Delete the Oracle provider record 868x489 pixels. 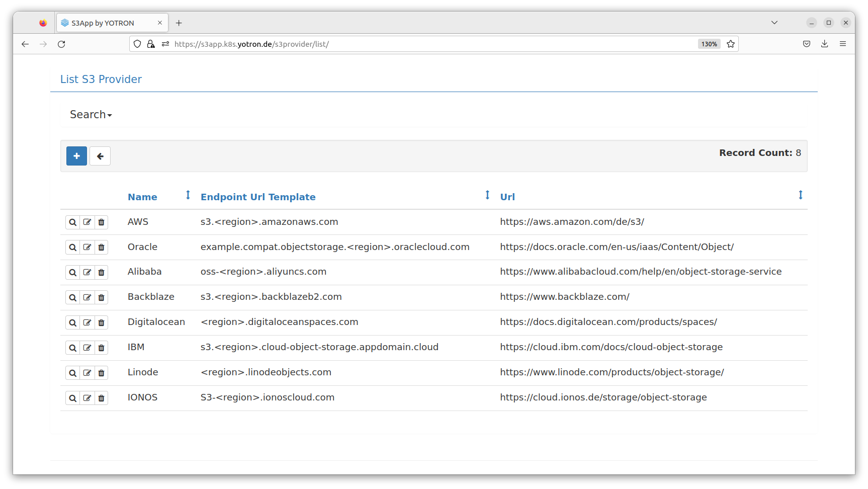101,248
